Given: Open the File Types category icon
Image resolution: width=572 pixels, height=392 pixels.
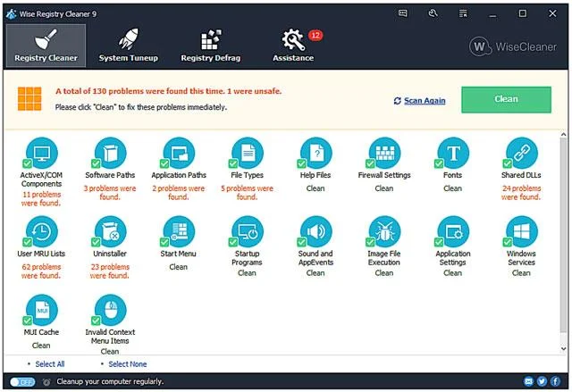Looking at the screenshot, I should coord(248,153).
